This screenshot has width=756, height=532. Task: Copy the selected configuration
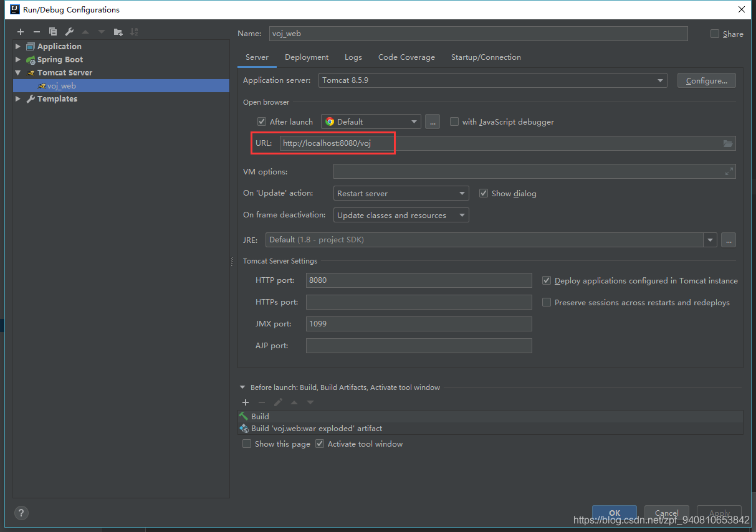click(x=53, y=32)
